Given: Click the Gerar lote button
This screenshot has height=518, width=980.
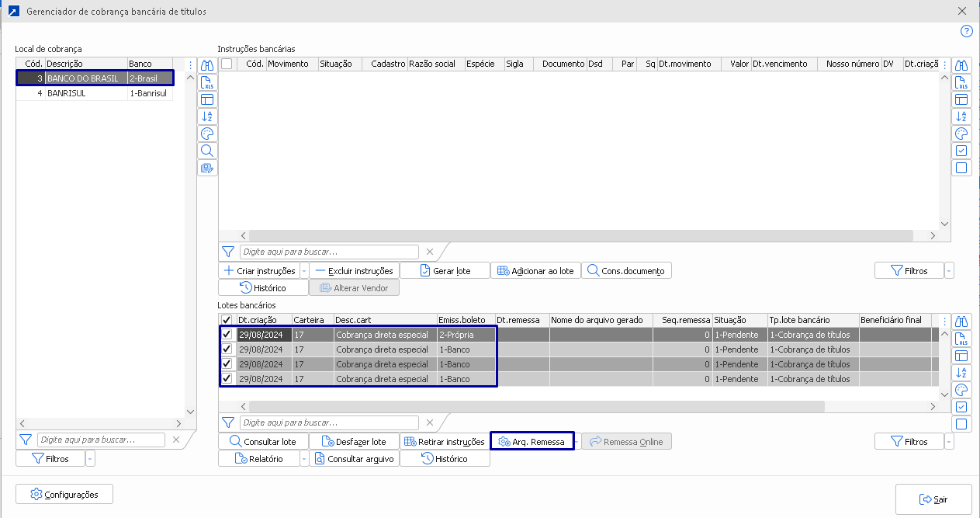Looking at the screenshot, I should [455, 271].
